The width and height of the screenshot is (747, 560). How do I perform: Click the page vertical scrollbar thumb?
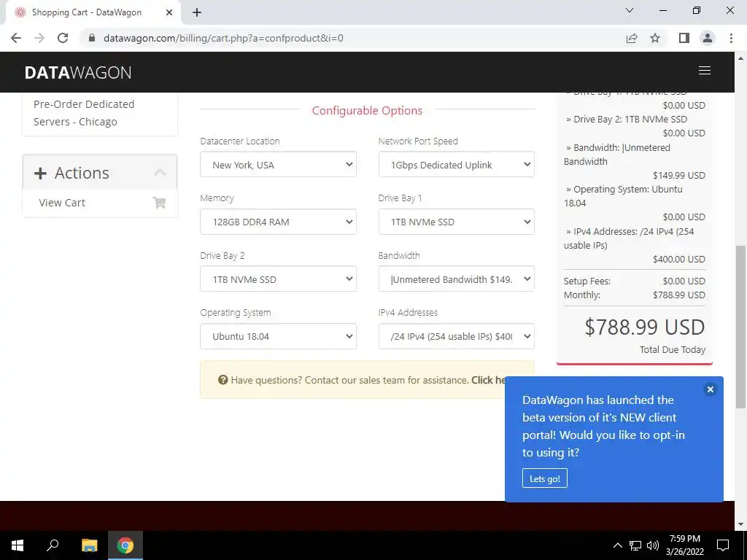(740, 327)
